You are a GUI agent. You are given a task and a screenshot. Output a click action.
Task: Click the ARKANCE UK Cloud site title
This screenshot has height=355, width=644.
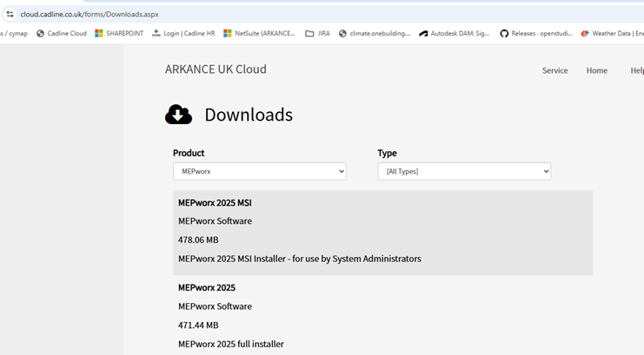[x=216, y=69]
